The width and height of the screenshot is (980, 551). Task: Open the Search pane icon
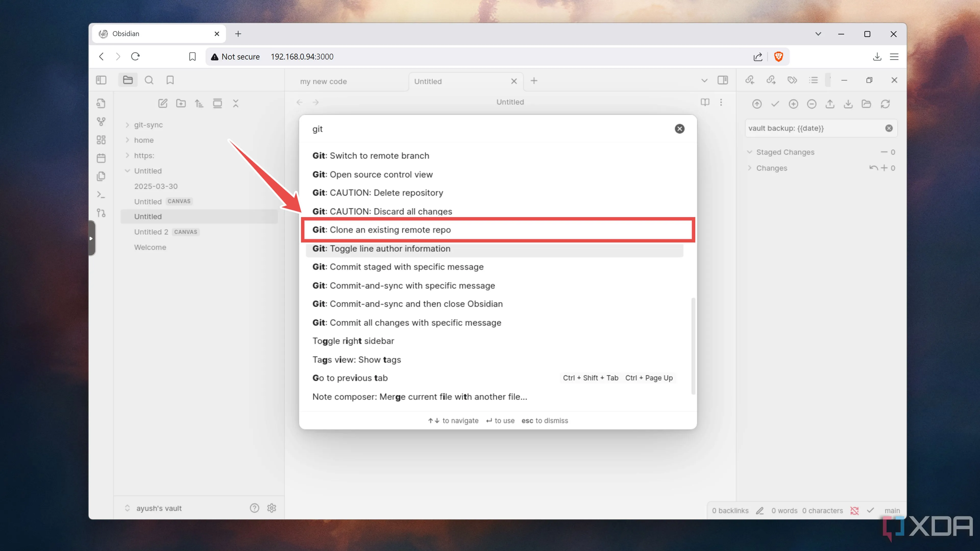click(x=149, y=80)
